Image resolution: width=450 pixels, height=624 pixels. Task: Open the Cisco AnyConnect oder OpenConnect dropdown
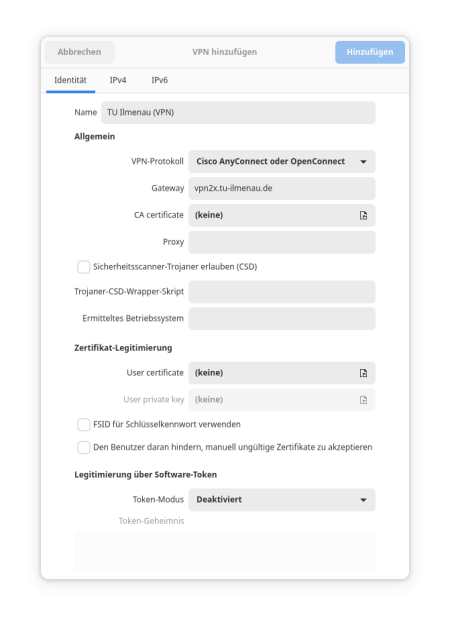pyautogui.click(x=282, y=162)
